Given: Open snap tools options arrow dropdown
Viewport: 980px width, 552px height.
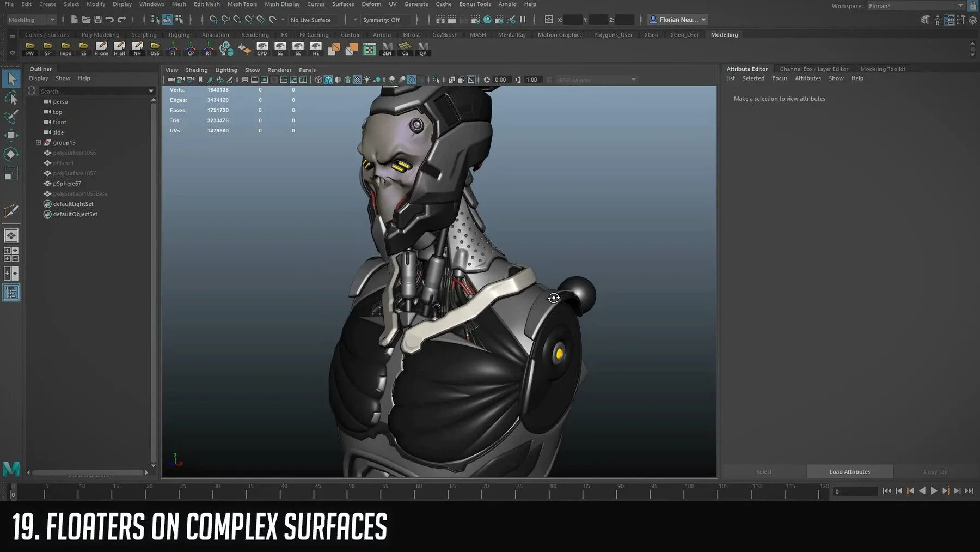Looking at the screenshot, I should click(283, 20).
